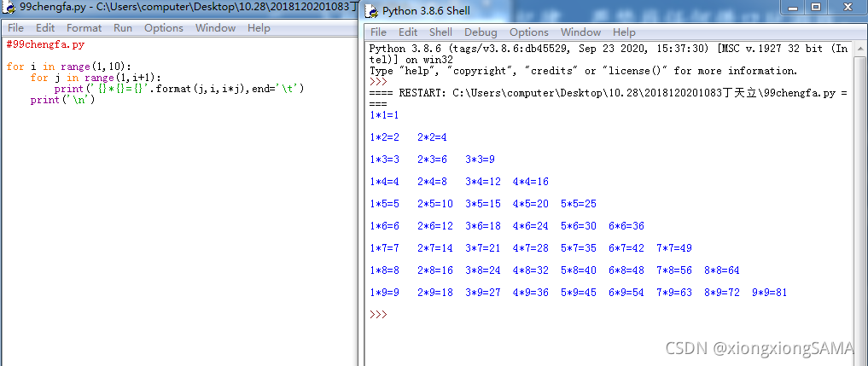Open Debug menu in Python Shell

pyautogui.click(x=481, y=32)
